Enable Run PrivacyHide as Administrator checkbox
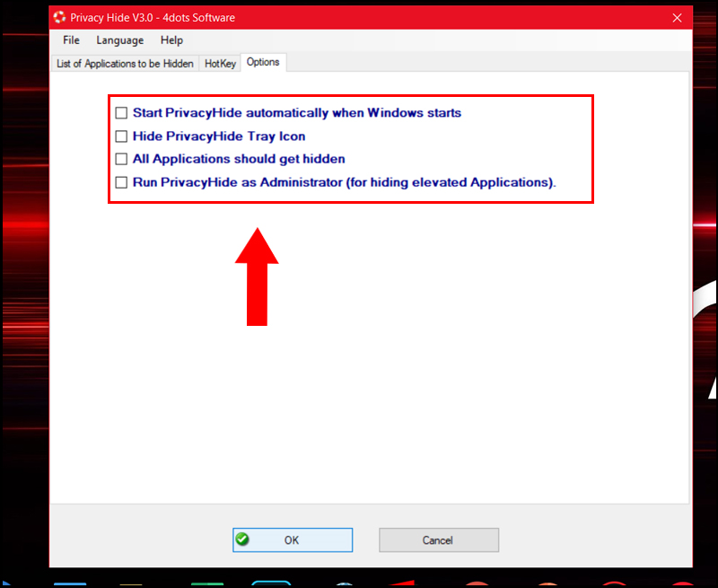 coord(121,182)
